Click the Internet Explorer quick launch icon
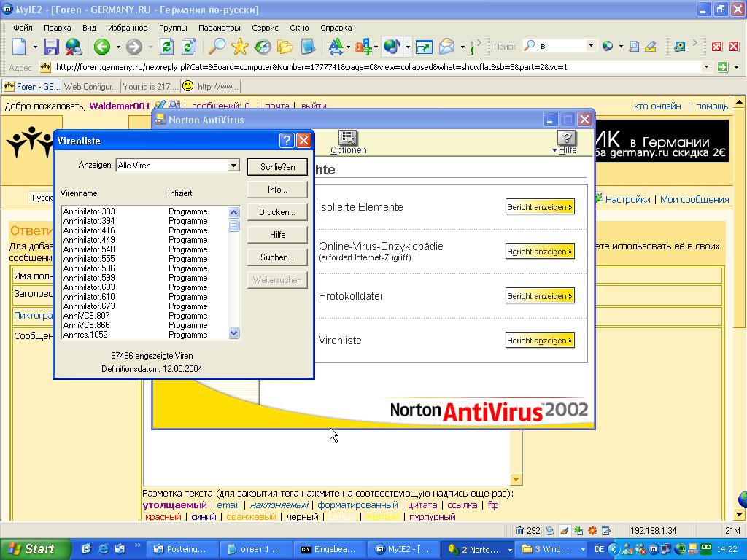 click(x=103, y=549)
